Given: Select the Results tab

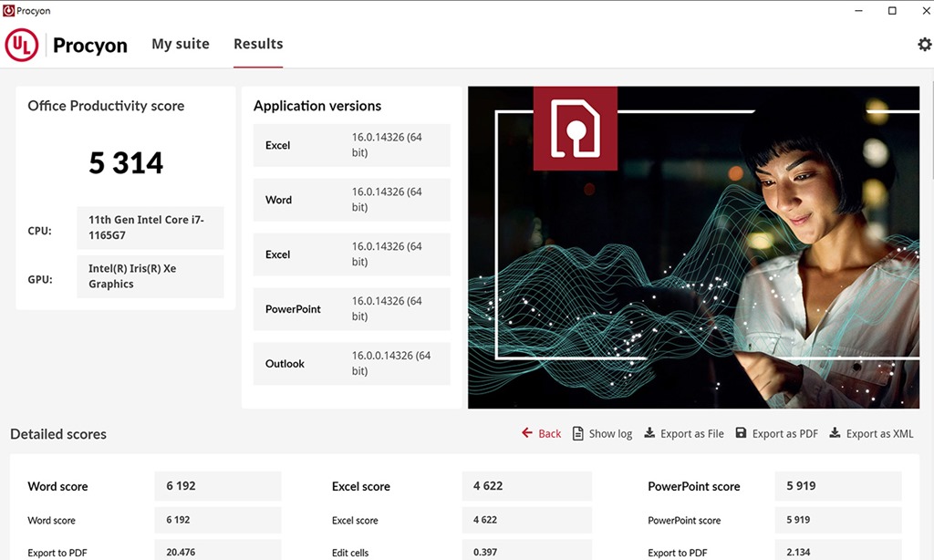Looking at the screenshot, I should tap(258, 44).
